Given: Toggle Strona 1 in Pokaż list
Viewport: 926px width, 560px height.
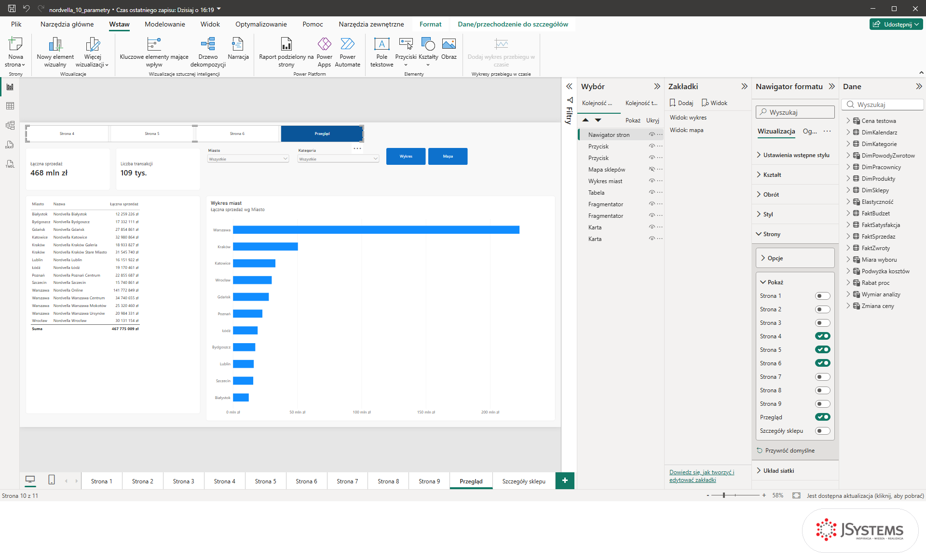Looking at the screenshot, I should tap(822, 296).
